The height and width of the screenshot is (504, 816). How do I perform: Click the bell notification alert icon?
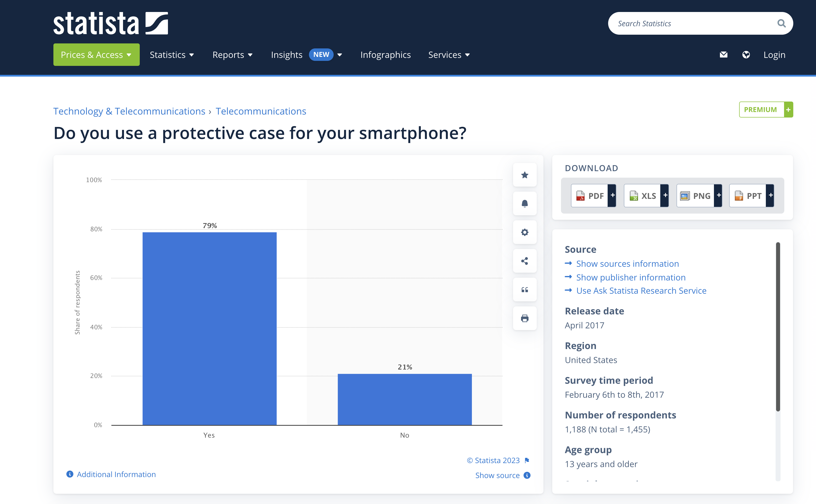pos(525,204)
